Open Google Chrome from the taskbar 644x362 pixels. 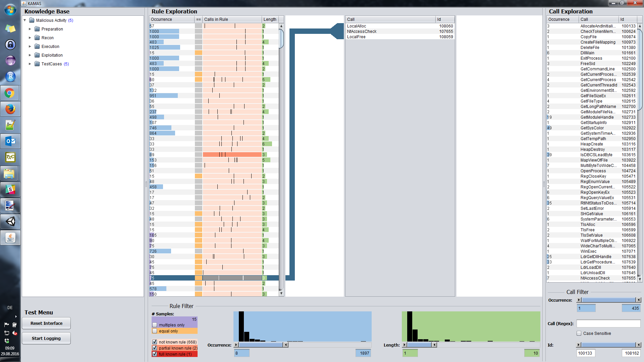pyautogui.click(x=10, y=93)
